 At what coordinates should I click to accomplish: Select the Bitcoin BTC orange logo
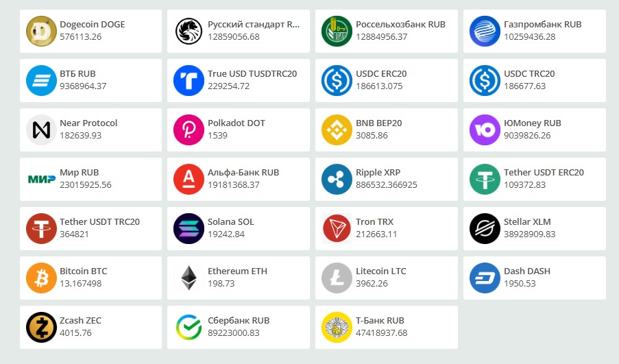coord(41,278)
